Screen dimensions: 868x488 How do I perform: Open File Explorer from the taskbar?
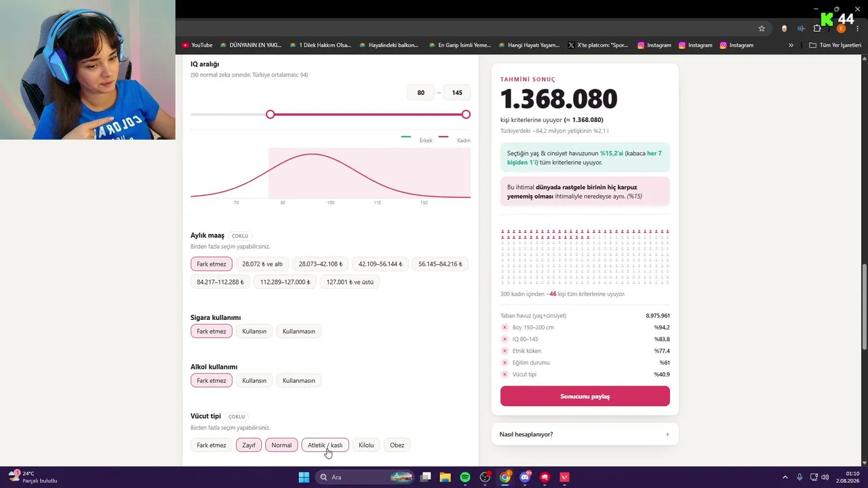446,477
